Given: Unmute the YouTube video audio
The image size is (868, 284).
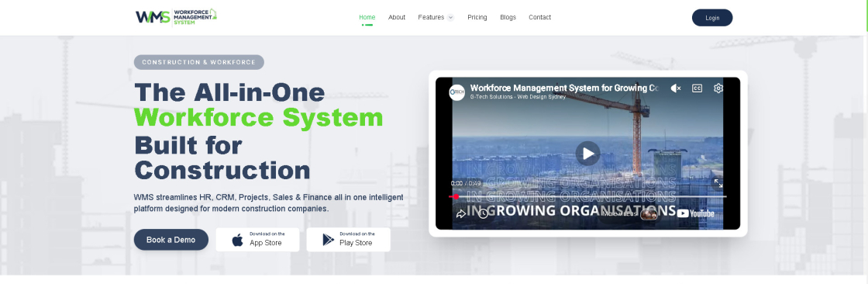Looking at the screenshot, I should (x=675, y=88).
